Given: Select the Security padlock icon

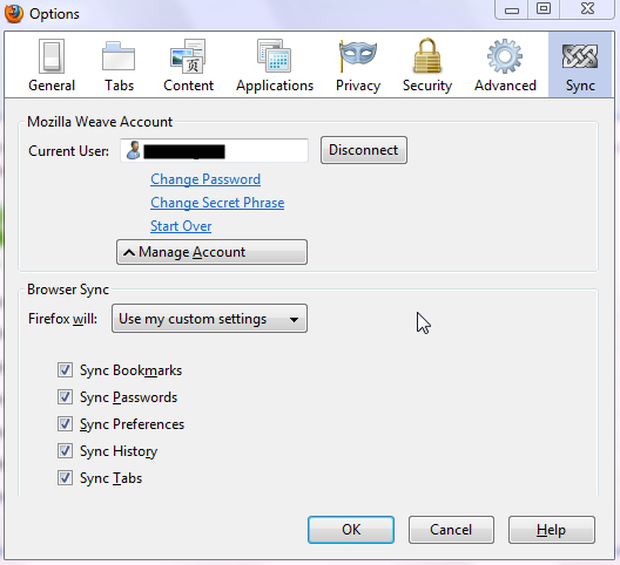Looking at the screenshot, I should [427, 57].
